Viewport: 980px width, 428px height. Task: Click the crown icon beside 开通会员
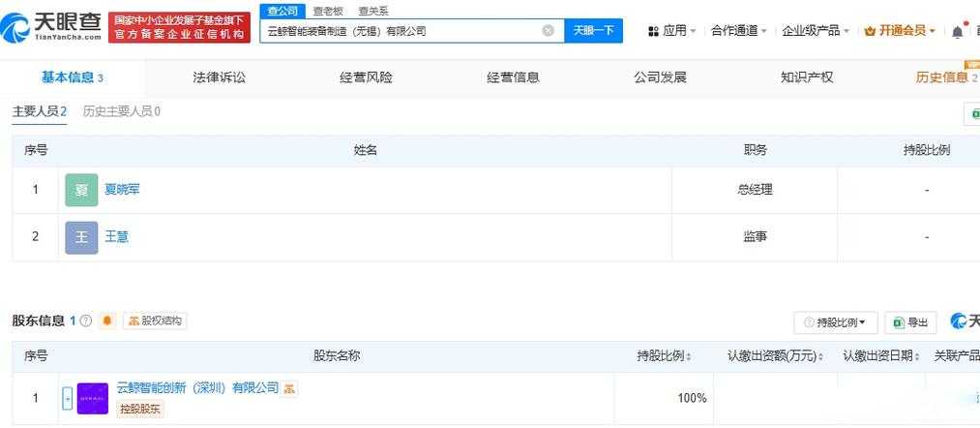click(x=870, y=31)
